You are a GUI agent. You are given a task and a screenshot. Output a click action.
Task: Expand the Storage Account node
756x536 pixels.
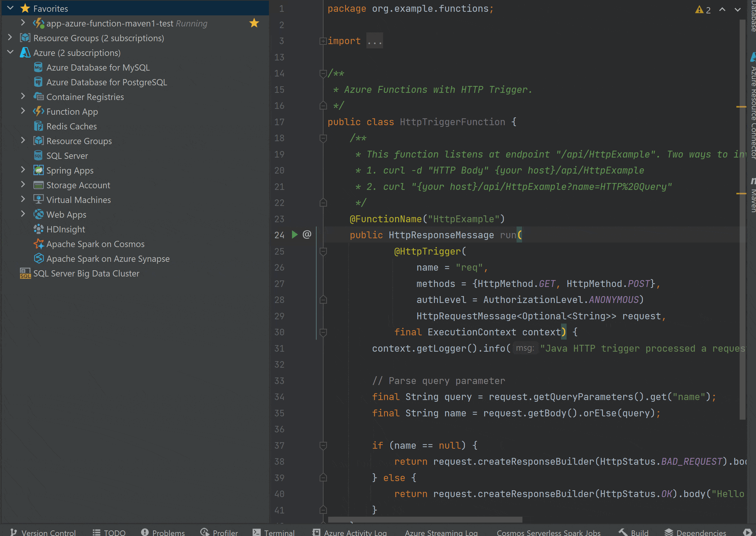pos(23,184)
